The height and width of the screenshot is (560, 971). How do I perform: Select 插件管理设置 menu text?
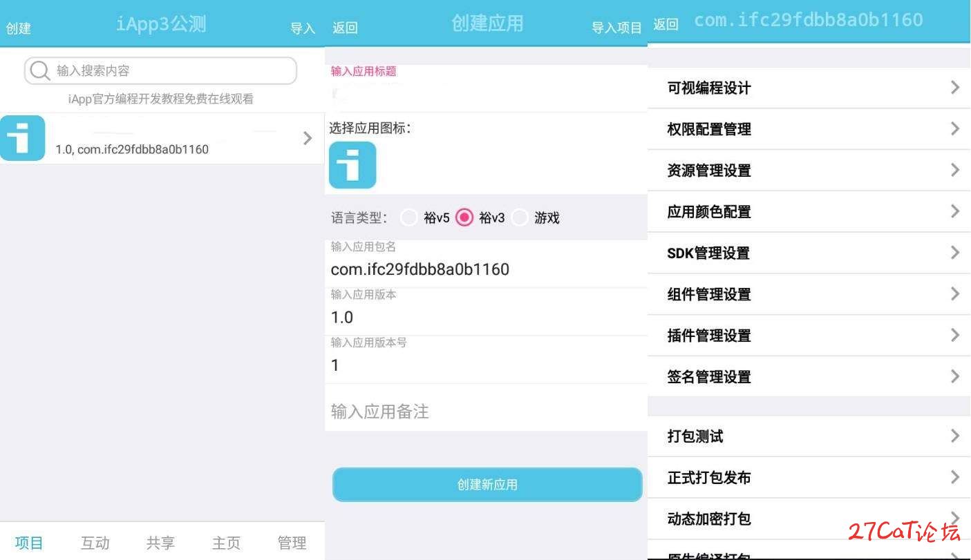point(709,336)
